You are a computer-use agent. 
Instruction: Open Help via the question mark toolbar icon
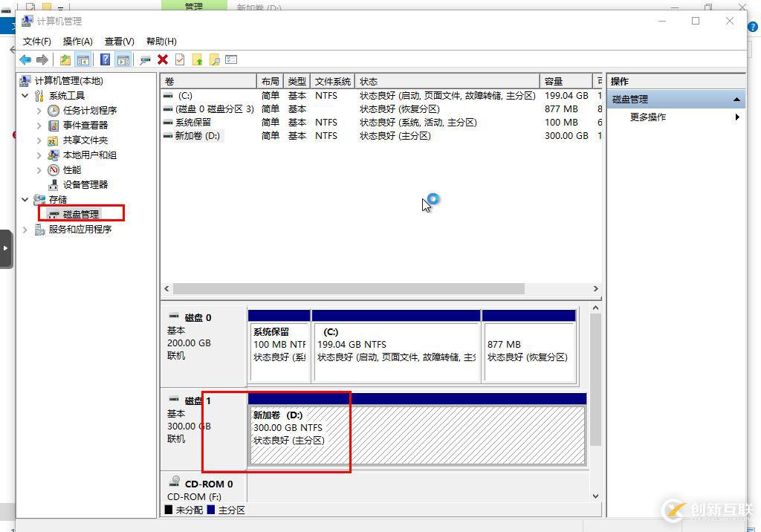104,59
